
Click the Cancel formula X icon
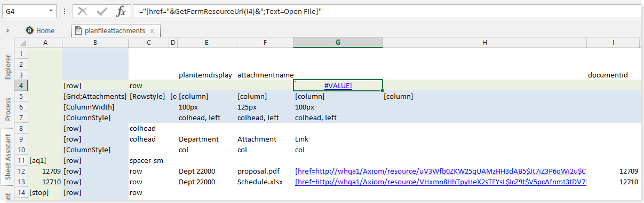point(83,11)
